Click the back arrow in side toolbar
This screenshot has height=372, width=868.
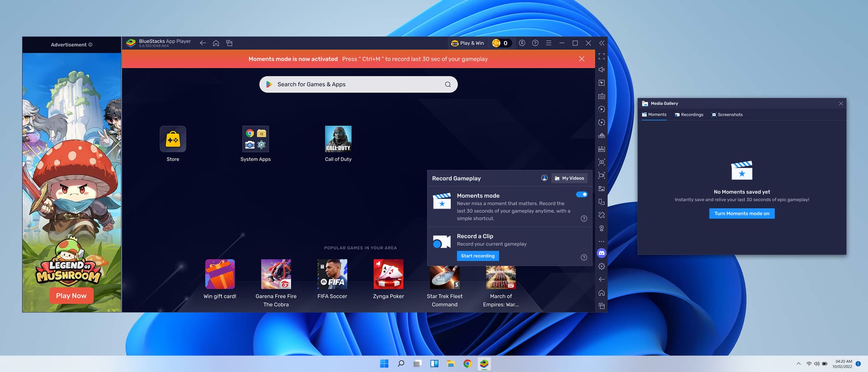tap(601, 279)
